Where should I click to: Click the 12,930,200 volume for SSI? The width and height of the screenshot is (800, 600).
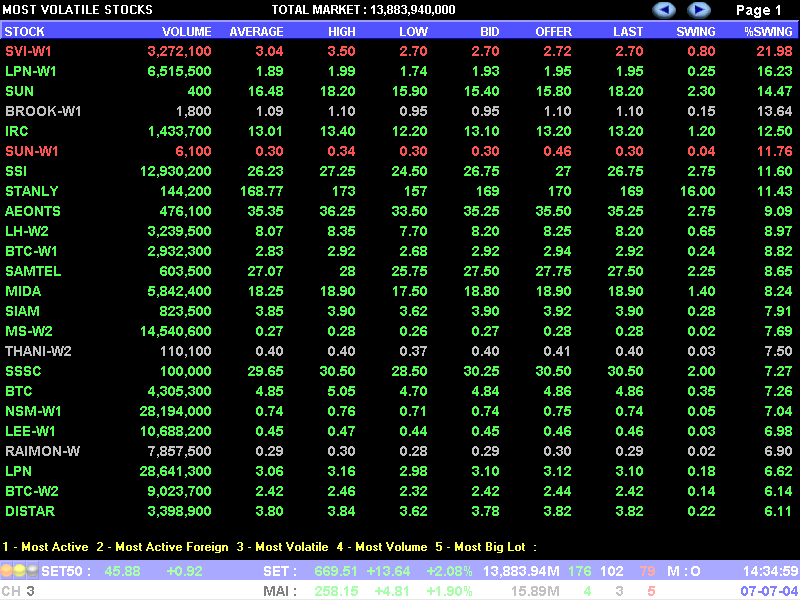[176, 171]
